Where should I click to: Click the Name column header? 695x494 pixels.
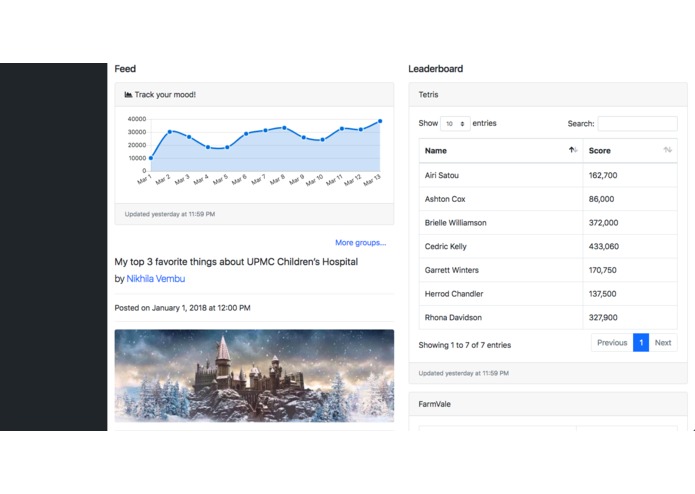[x=501, y=151]
